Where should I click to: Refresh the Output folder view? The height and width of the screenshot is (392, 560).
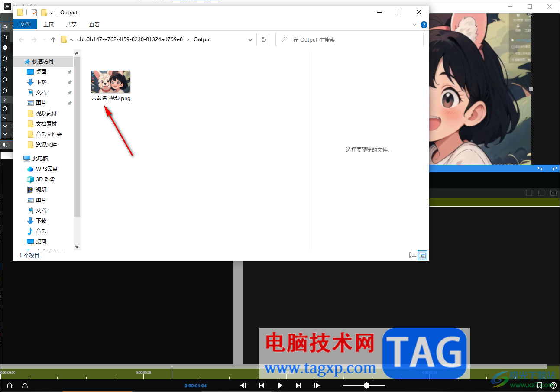click(x=264, y=39)
